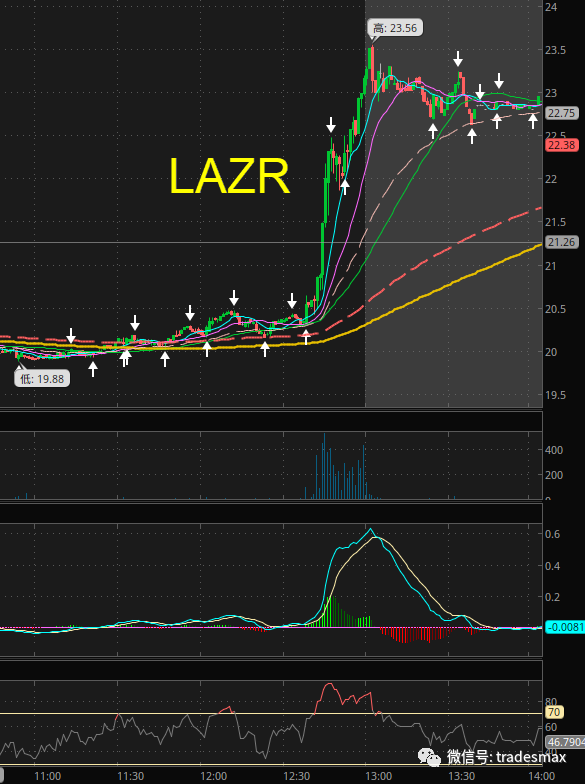Viewport: 585px width, 784px height.
Task: Select the 11:30 time axis label
Action: [x=130, y=776]
